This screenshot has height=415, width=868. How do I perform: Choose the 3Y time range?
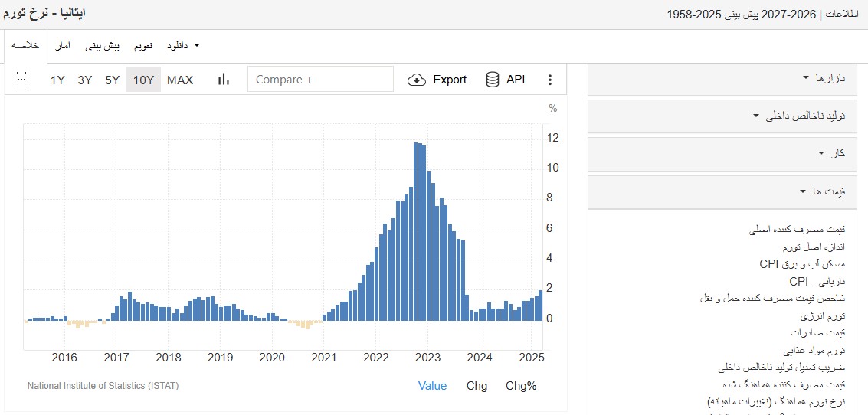coord(85,80)
